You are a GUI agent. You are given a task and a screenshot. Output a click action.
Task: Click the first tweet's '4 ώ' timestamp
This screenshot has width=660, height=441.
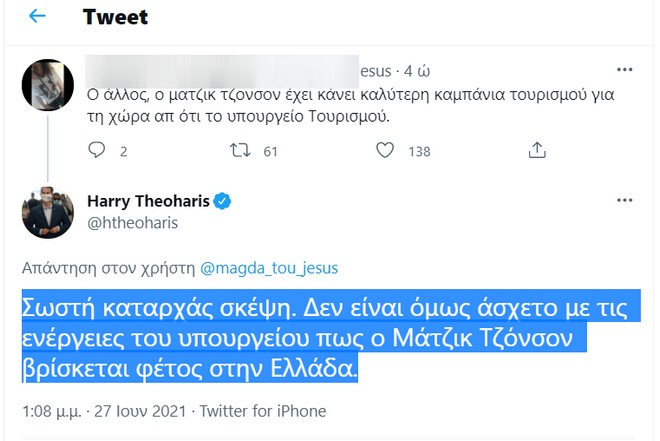point(415,71)
